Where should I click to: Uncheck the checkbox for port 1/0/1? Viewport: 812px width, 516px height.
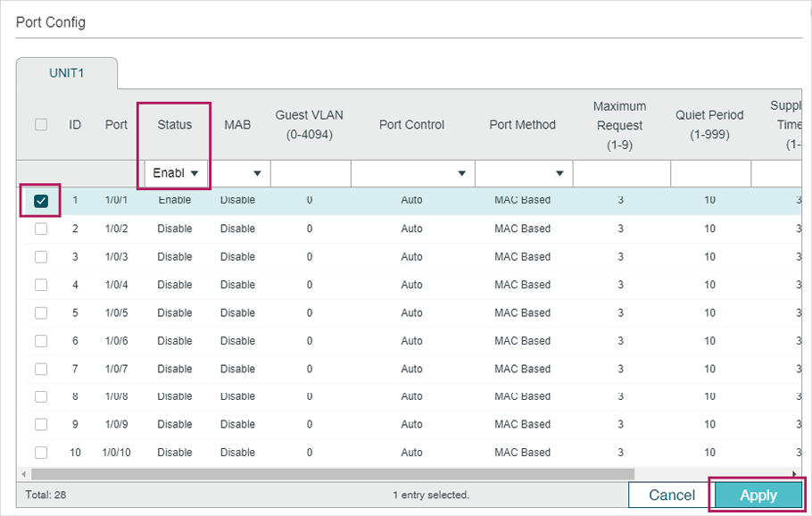pyautogui.click(x=41, y=201)
